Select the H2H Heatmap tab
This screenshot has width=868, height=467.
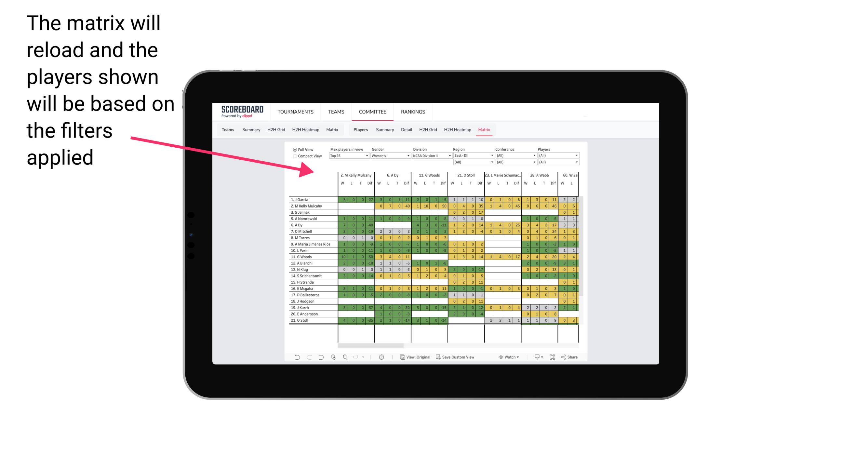460,129
